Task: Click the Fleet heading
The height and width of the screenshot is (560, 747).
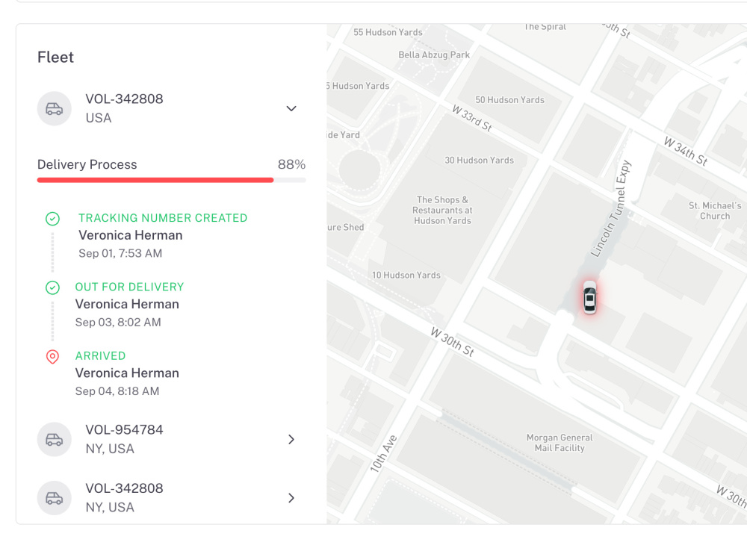Action: tap(56, 57)
